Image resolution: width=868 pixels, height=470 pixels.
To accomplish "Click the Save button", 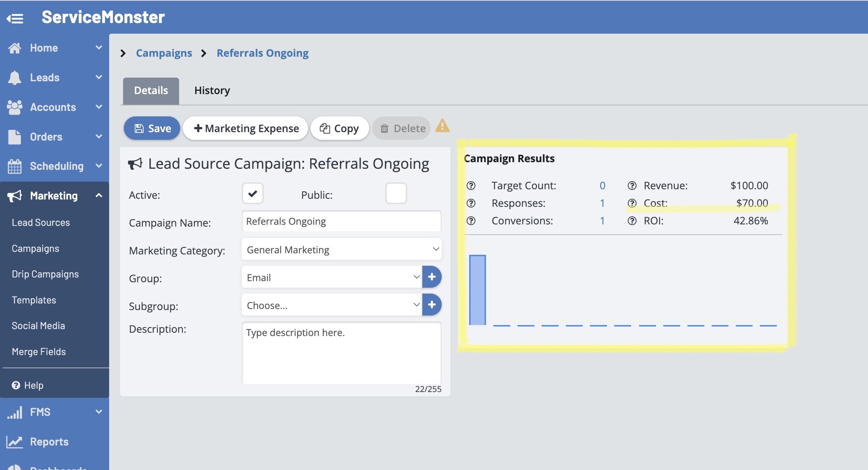I will [152, 128].
